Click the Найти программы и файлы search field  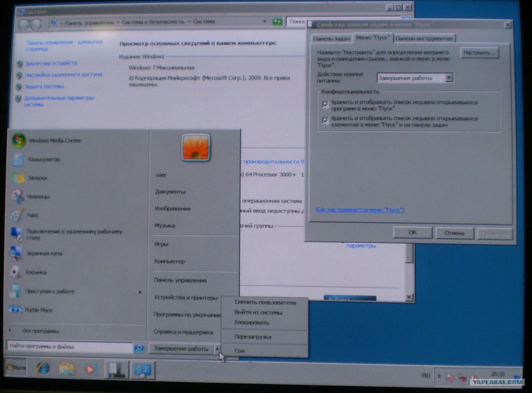70,347
